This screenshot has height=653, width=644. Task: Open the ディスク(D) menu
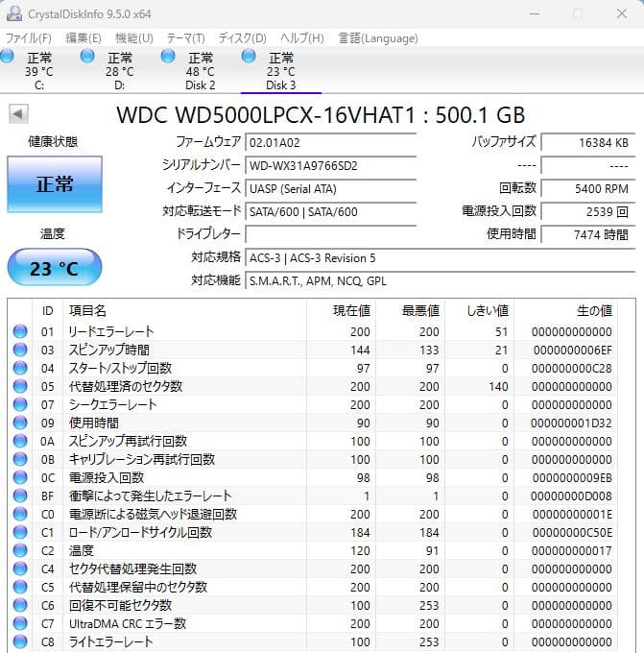click(x=242, y=38)
